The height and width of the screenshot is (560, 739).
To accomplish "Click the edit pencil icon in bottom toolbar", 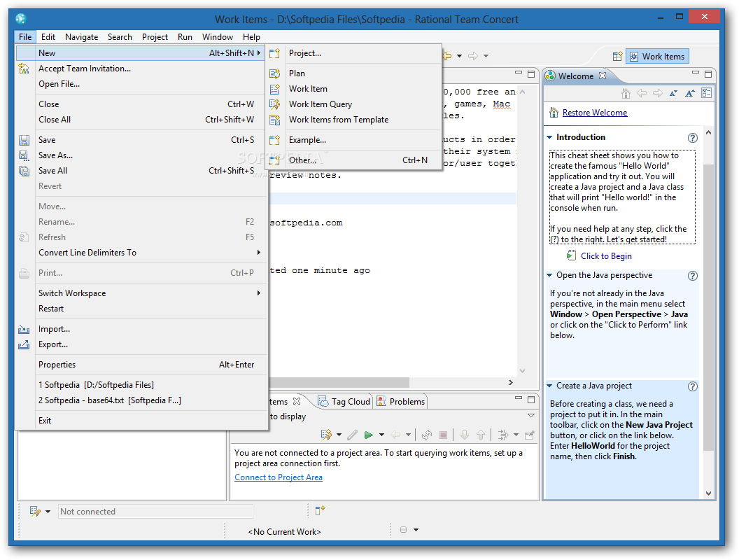I will (x=352, y=435).
